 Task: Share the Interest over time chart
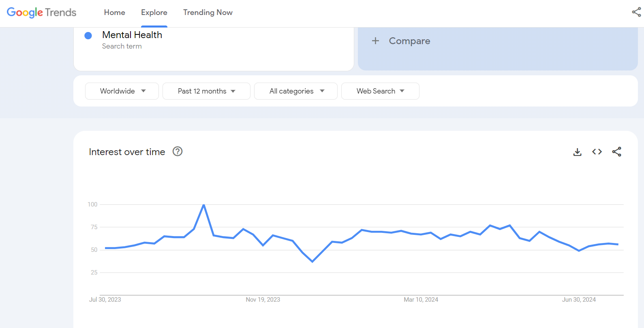coord(616,152)
